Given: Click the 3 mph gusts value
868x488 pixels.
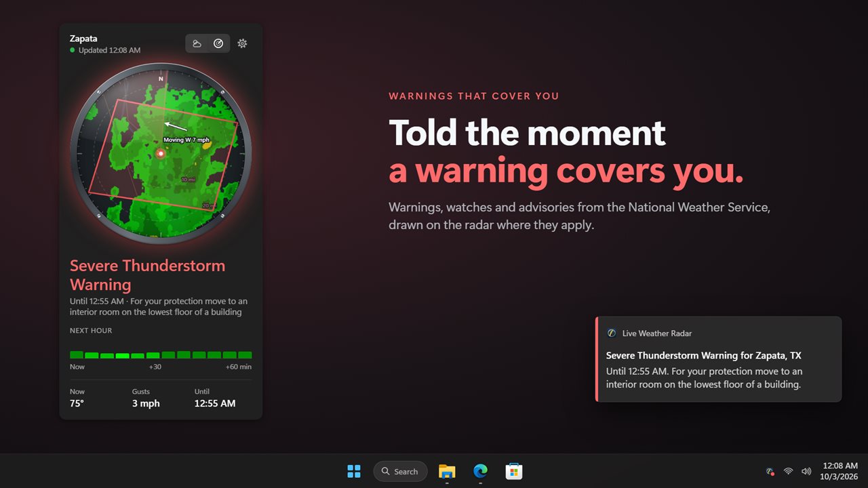Looking at the screenshot, I should pyautogui.click(x=146, y=403).
